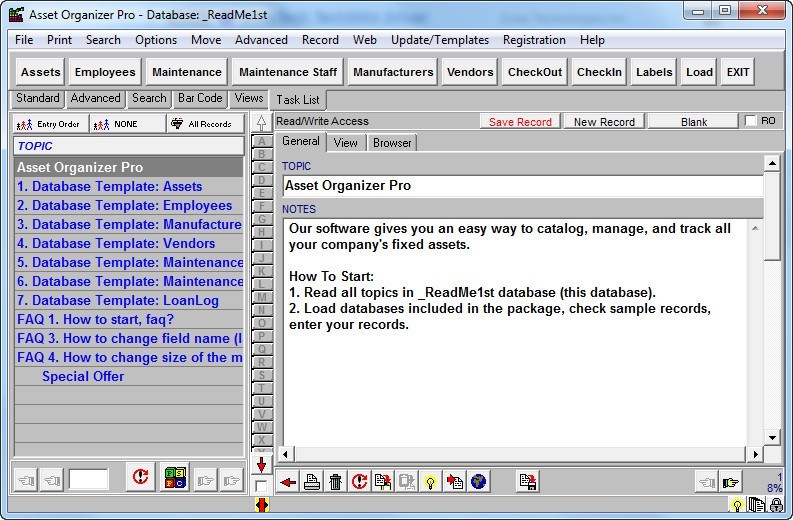Click the Labels button
This screenshot has width=793, height=520.
point(654,72)
